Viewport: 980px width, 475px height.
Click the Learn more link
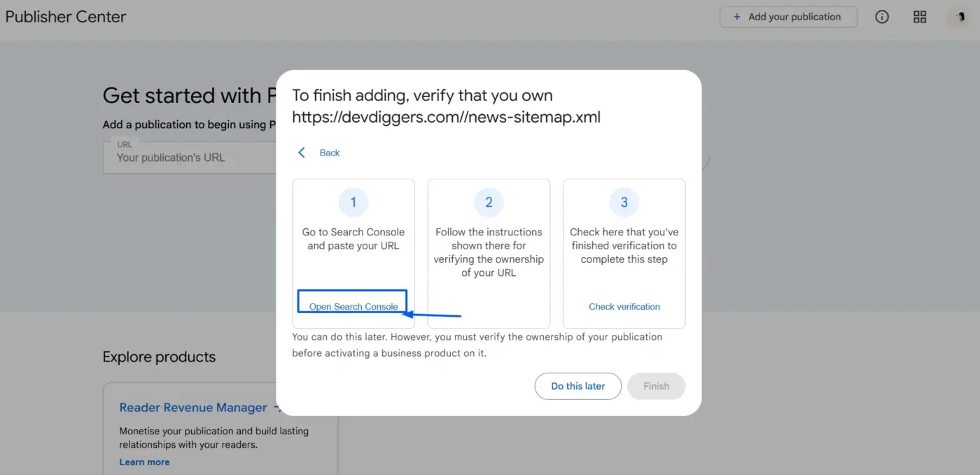[144, 462]
